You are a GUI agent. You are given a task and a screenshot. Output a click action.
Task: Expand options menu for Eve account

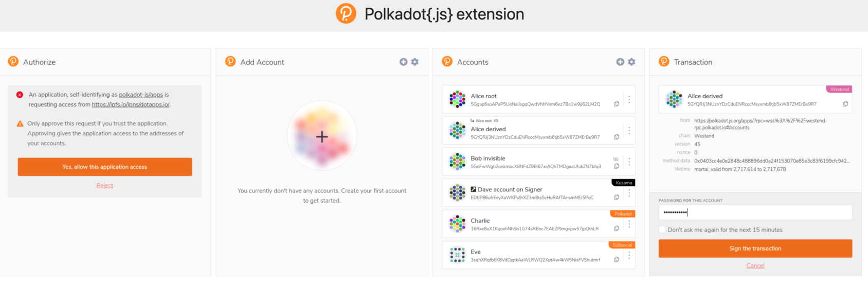pyautogui.click(x=629, y=256)
